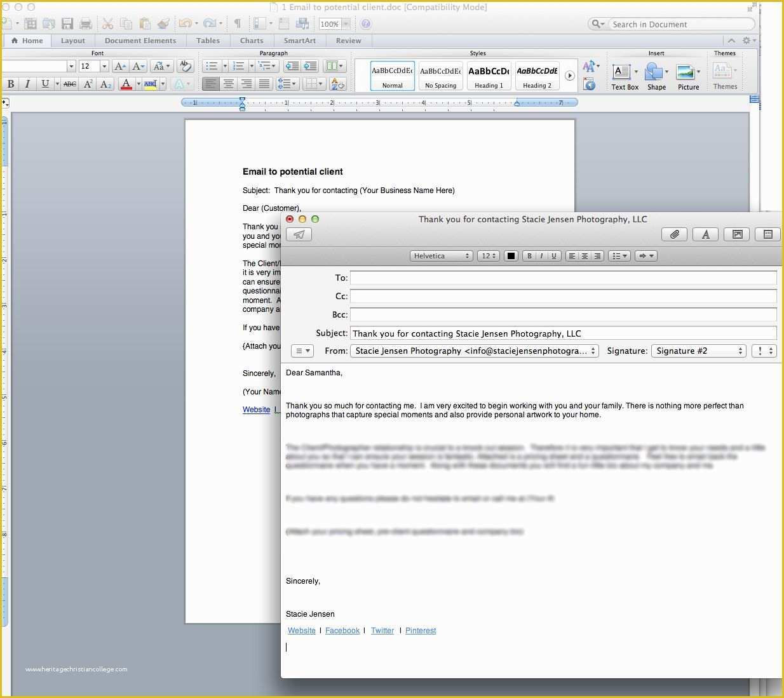This screenshot has height=698, width=784.
Task: Open Helvetica font dropdown in Mail
Action: tap(442, 256)
